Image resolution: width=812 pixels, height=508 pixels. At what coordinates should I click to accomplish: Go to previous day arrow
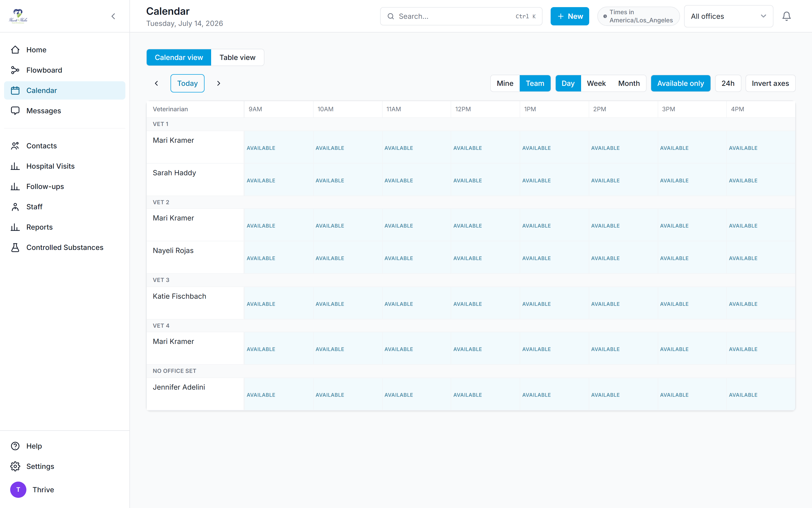[x=156, y=83]
